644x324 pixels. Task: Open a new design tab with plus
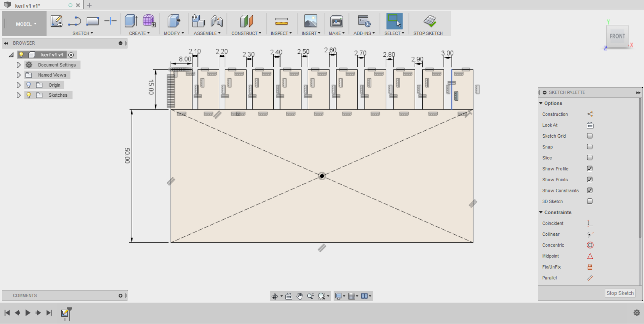(x=89, y=5)
